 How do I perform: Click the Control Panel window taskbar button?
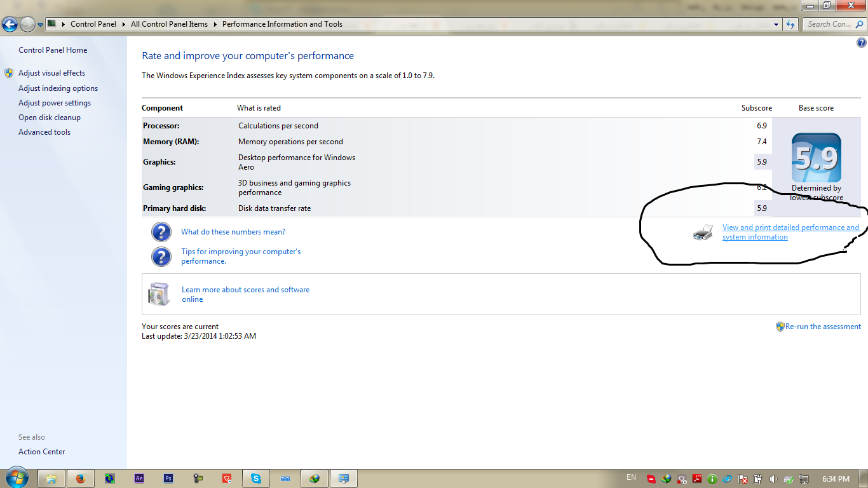pos(344,478)
